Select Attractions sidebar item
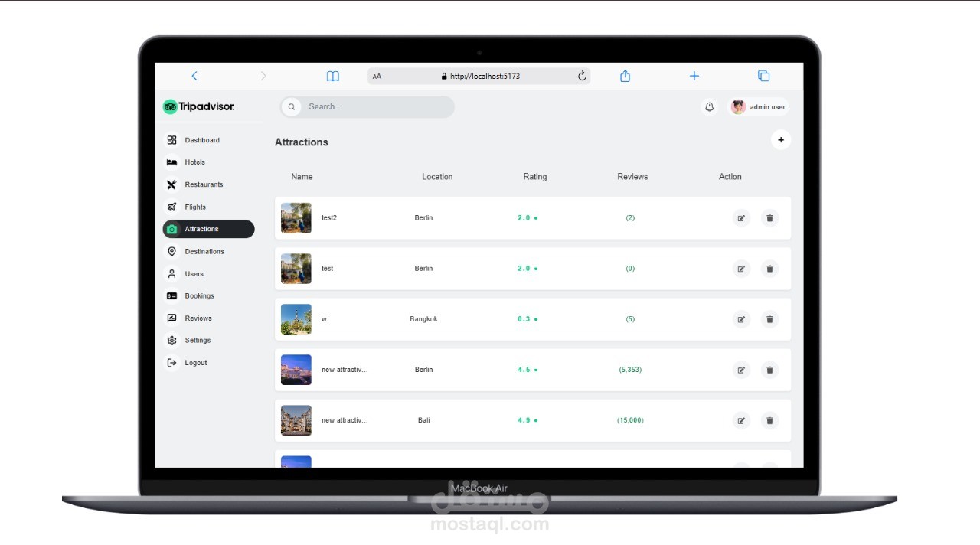This screenshot has height=545, width=980. [208, 229]
